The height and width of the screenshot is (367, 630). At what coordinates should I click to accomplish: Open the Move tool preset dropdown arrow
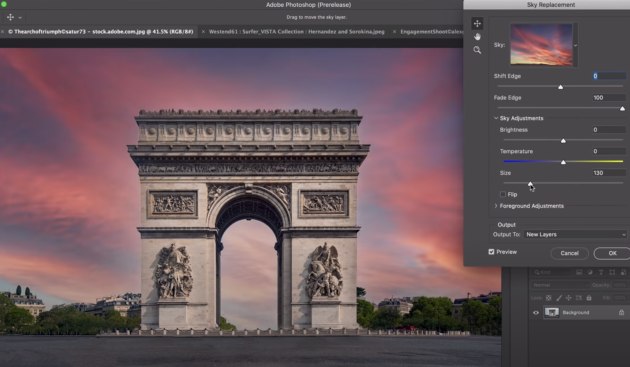(x=20, y=18)
